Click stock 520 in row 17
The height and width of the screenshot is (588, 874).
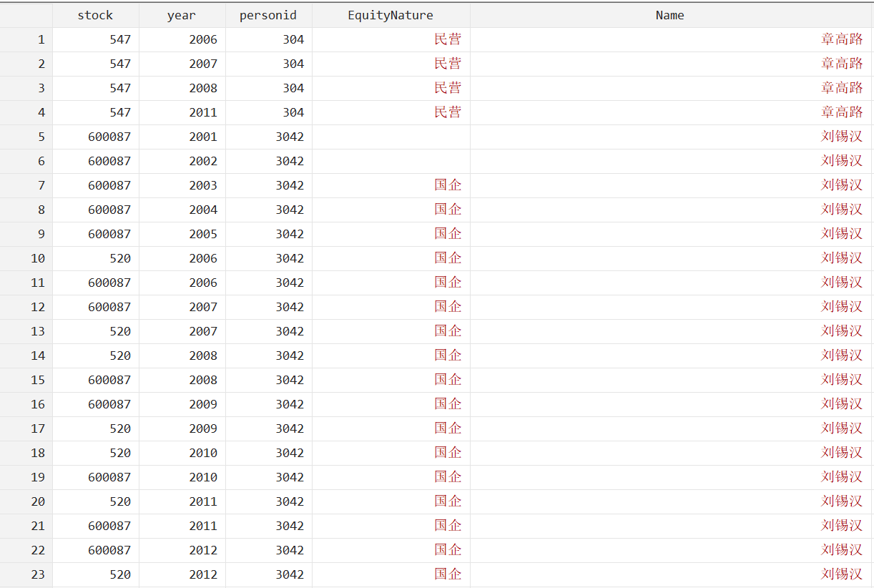tap(120, 428)
